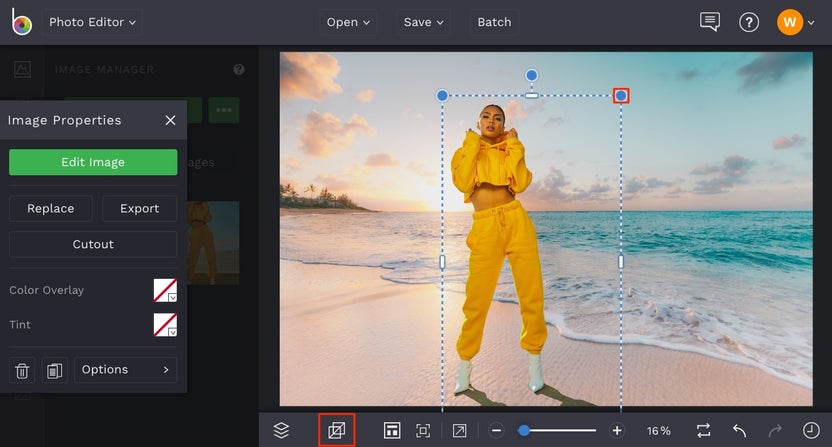832x447 pixels.
Task: Open the help question mark icon
Action: (x=749, y=22)
